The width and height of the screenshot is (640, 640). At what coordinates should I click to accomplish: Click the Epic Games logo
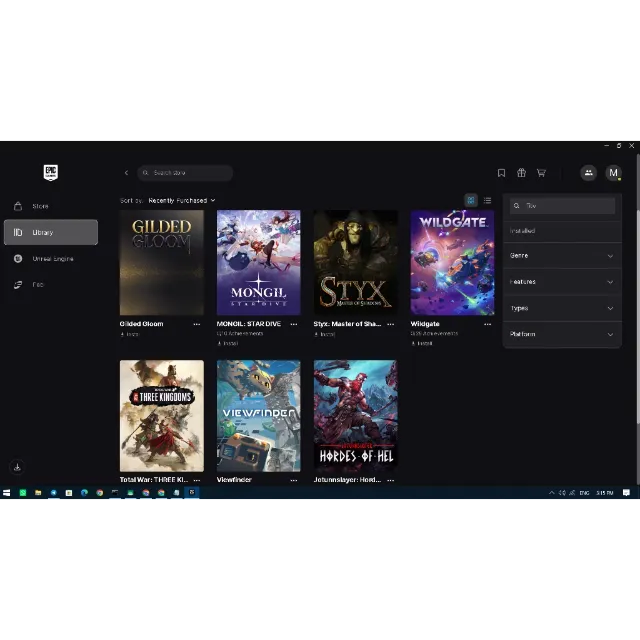[51, 173]
